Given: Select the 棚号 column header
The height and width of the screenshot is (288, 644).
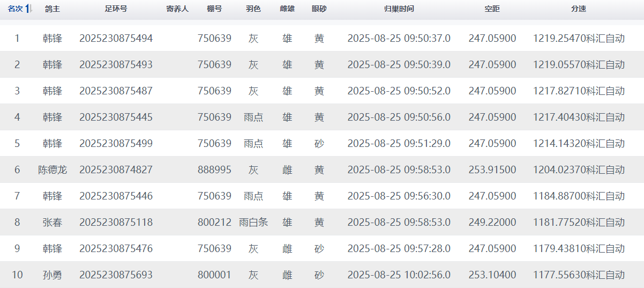Looking at the screenshot, I should click(214, 9).
